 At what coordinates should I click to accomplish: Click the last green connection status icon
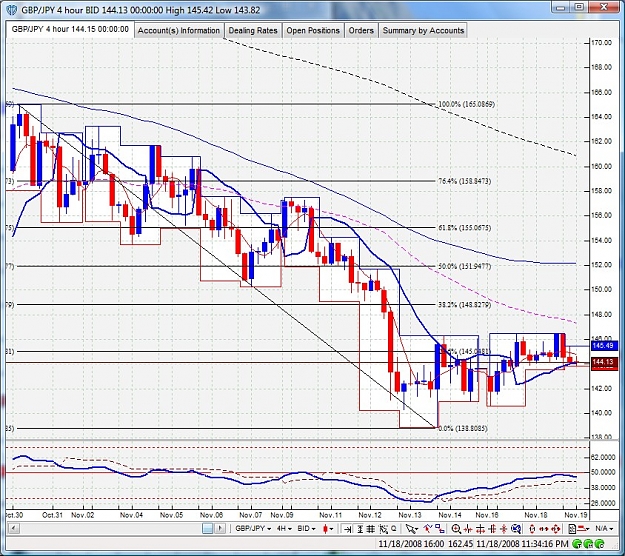599,544
